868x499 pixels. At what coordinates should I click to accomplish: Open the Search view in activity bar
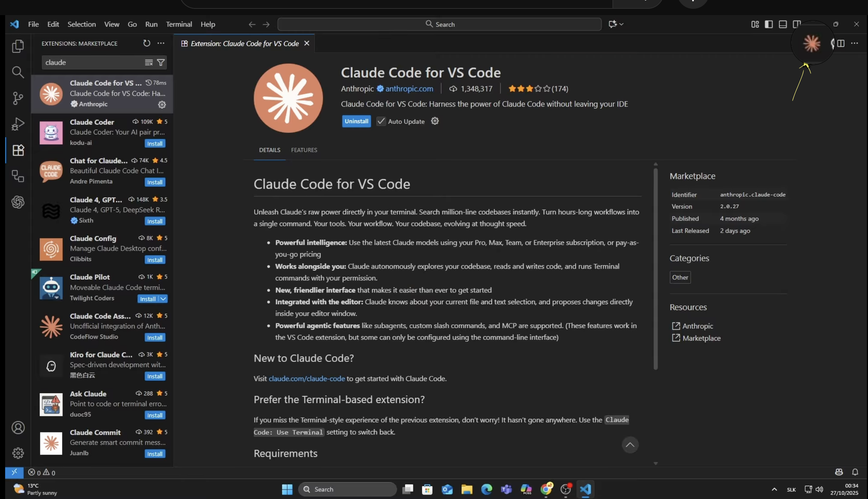coord(18,72)
